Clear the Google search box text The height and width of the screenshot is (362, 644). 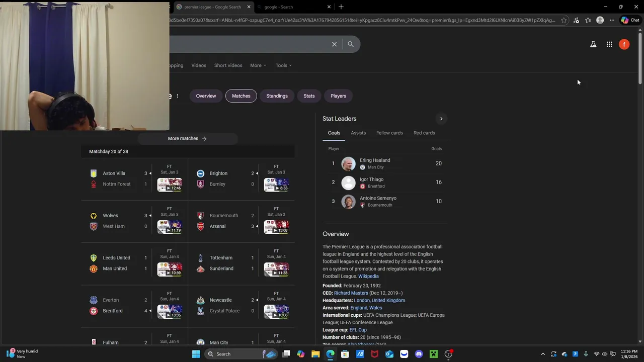(334, 44)
